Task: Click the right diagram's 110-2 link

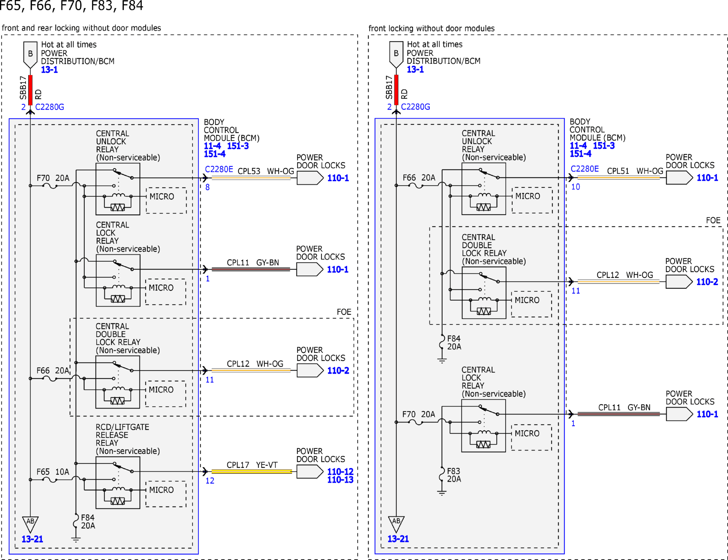Action: click(x=707, y=282)
